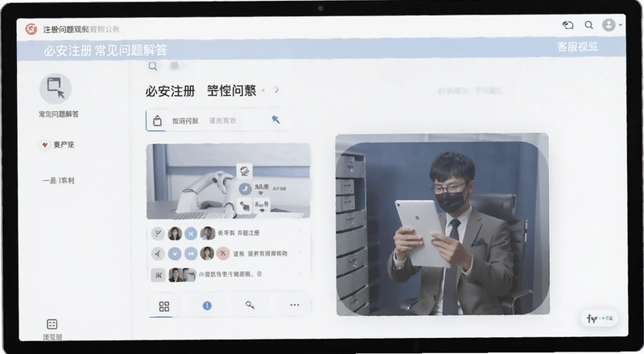Select the round window-and-cursor icon in sidebar
Image resolution: width=644 pixels, height=354 pixels.
coord(56,88)
